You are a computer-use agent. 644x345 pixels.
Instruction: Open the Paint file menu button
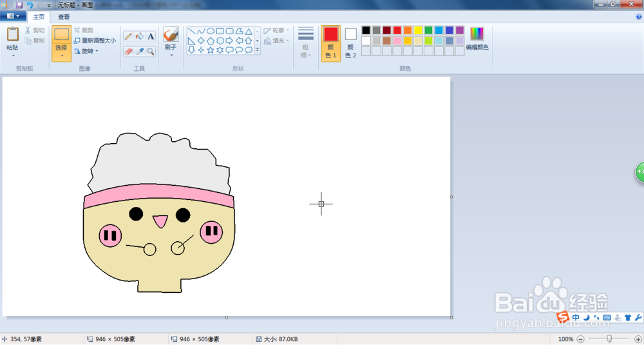click(x=13, y=17)
